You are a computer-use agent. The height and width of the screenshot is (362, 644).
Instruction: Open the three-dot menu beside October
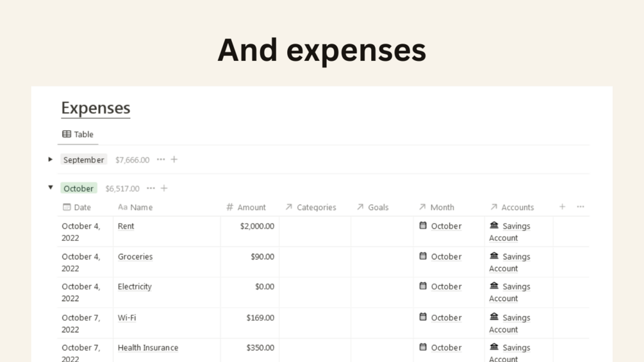pos(151,188)
